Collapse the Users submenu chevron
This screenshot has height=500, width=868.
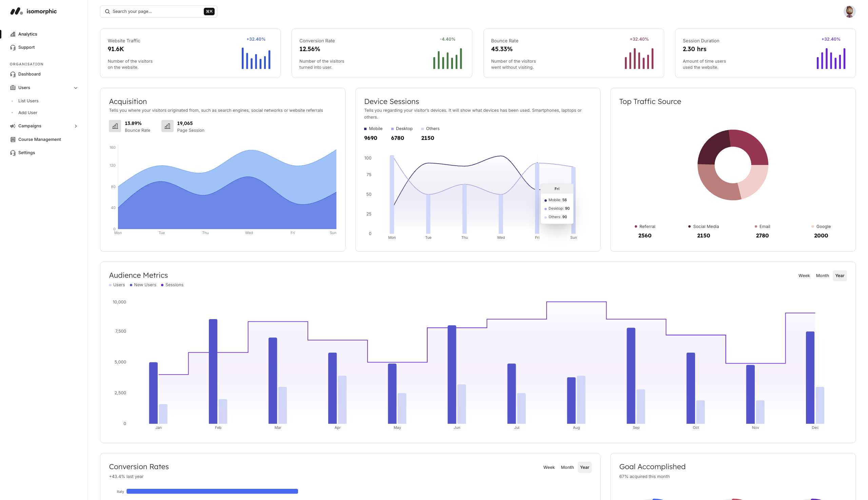coord(76,88)
